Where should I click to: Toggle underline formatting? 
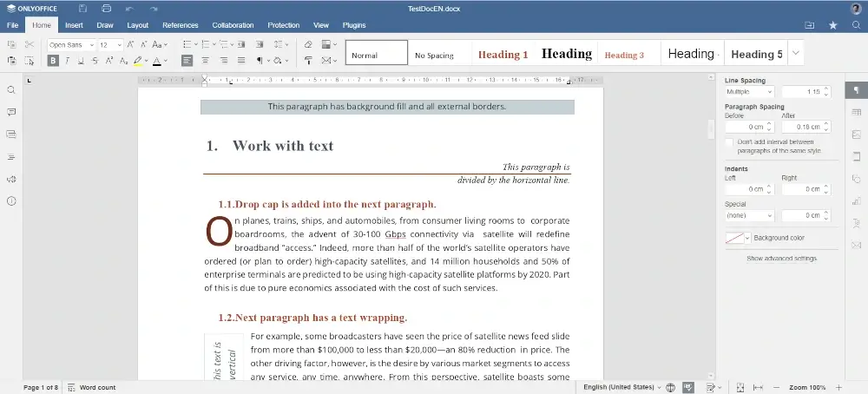click(81, 61)
